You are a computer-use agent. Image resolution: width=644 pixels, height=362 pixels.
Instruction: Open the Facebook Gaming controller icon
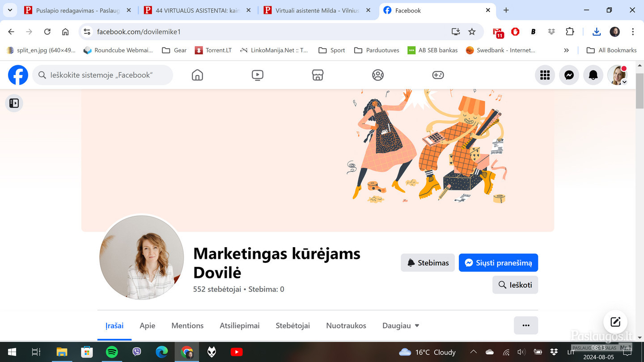click(x=438, y=75)
